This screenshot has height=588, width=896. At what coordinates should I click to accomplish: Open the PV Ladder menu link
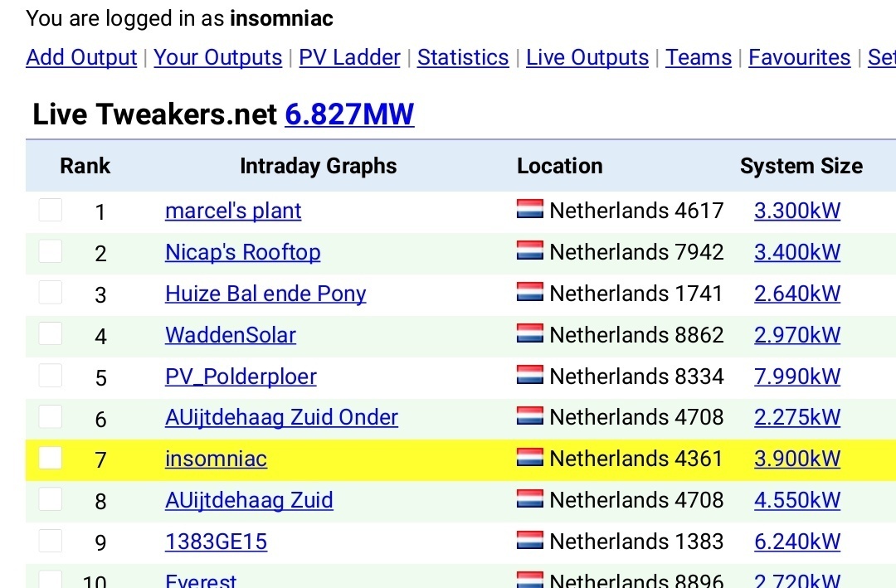click(349, 57)
